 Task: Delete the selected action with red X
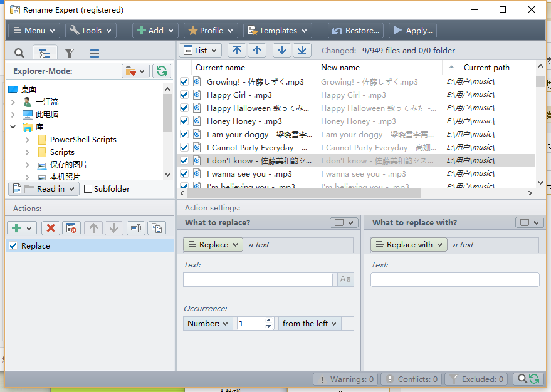(51, 228)
